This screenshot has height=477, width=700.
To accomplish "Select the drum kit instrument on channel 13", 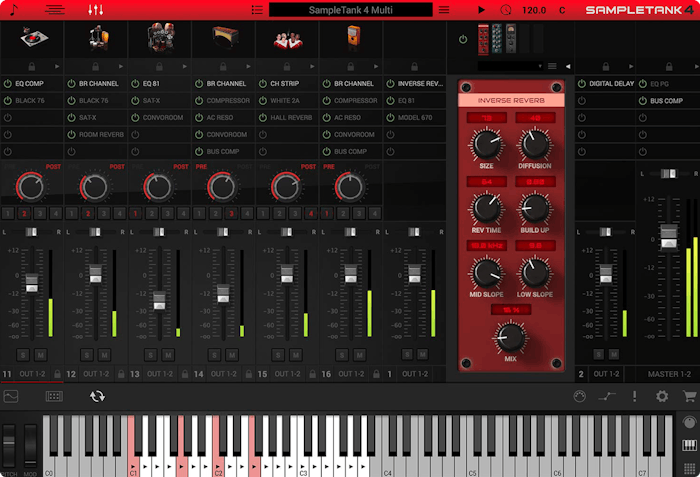I will pos(161,37).
